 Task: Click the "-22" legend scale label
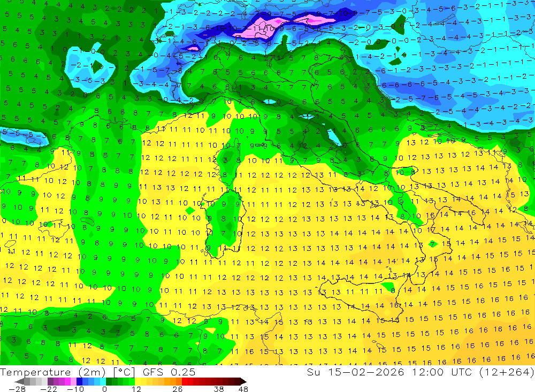[x=49, y=389]
